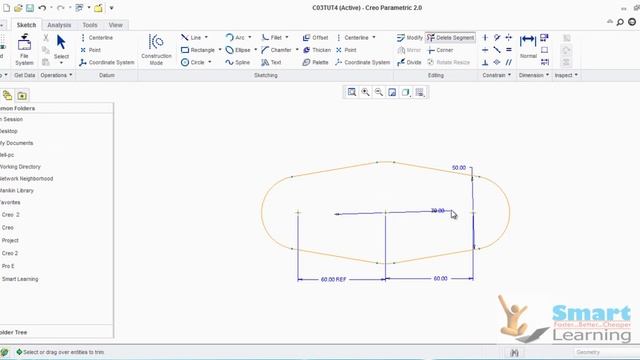This screenshot has width=640, height=360.
Task: Apply the Perpendicular constraint
Action: pyautogui.click(x=485, y=62)
